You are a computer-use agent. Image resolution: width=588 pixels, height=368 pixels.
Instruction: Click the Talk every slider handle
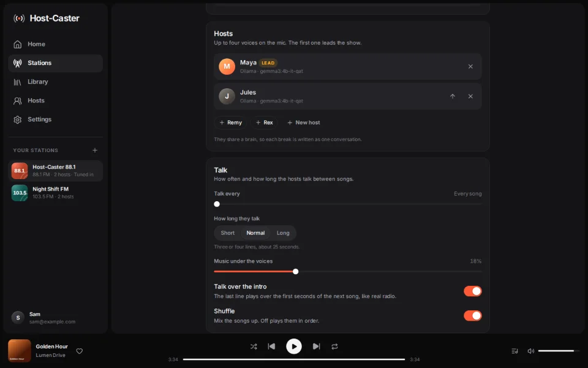click(217, 204)
